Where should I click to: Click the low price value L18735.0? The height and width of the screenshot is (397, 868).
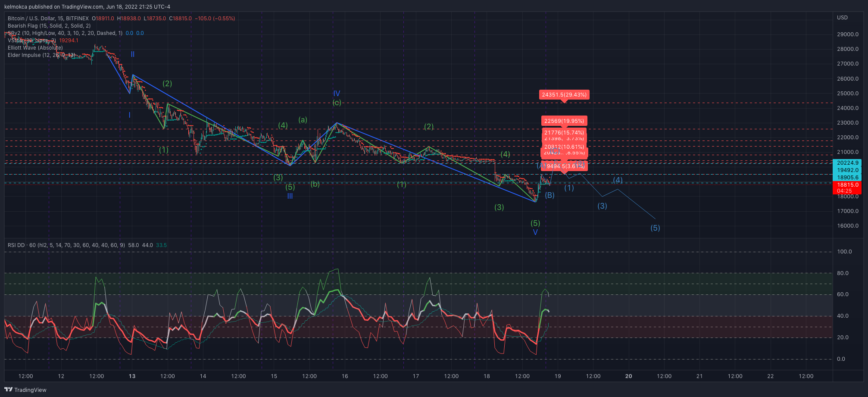[155, 19]
